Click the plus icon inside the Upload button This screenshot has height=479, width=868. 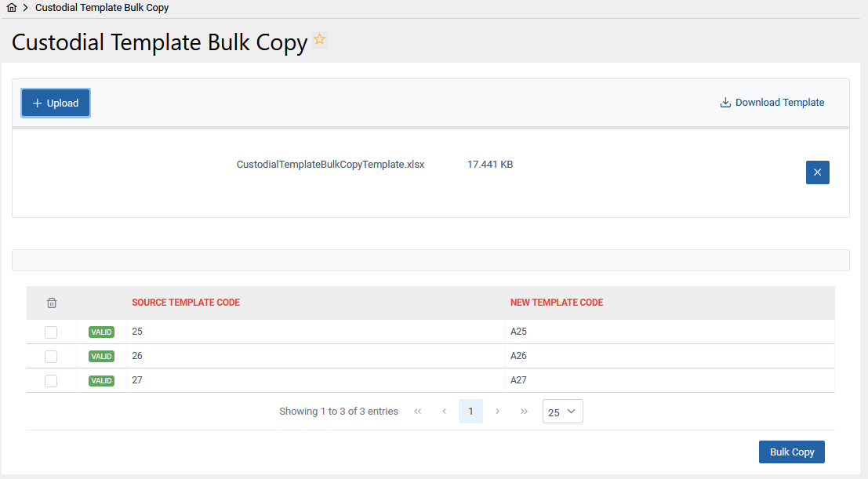[x=38, y=103]
